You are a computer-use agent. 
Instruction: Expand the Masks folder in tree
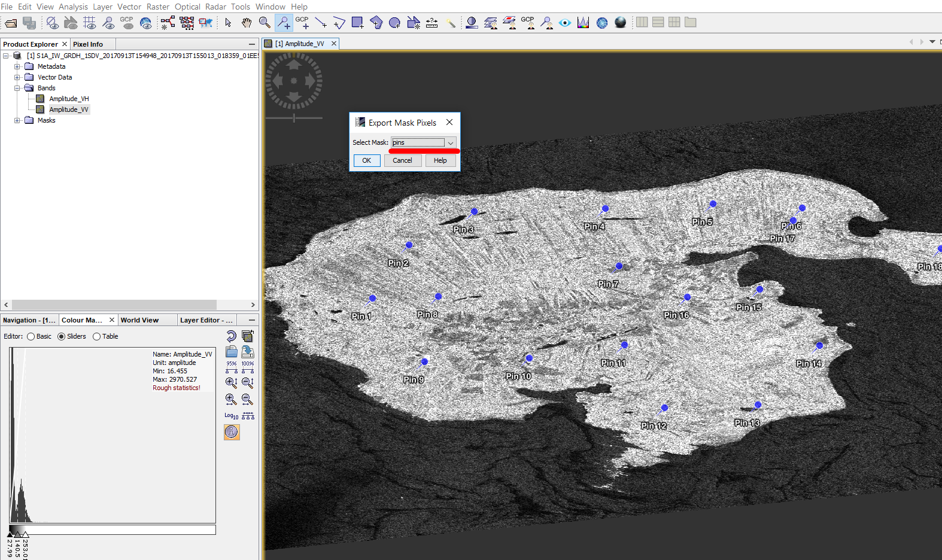pyautogui.click(x=17, y=120)
